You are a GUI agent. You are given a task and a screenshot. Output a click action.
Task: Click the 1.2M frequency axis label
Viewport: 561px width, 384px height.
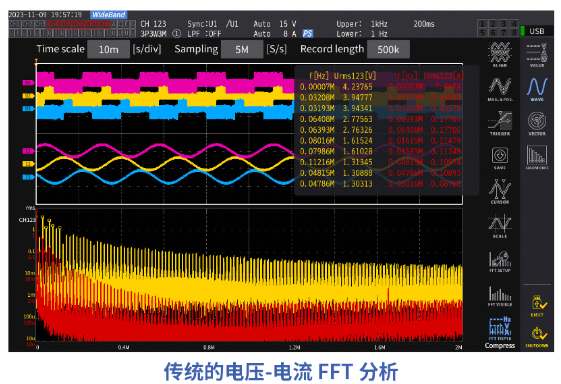coord(294,347)
